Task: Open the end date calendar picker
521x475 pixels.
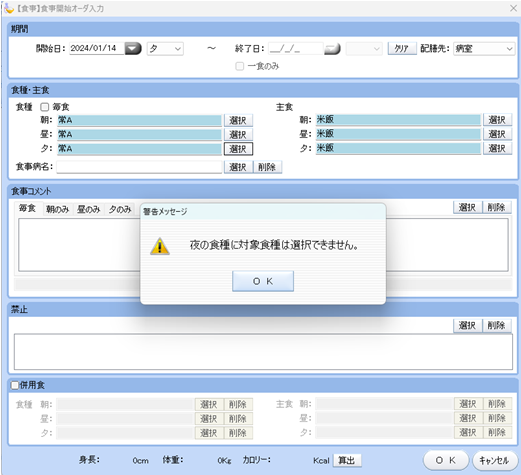Action: pos(332,49)
